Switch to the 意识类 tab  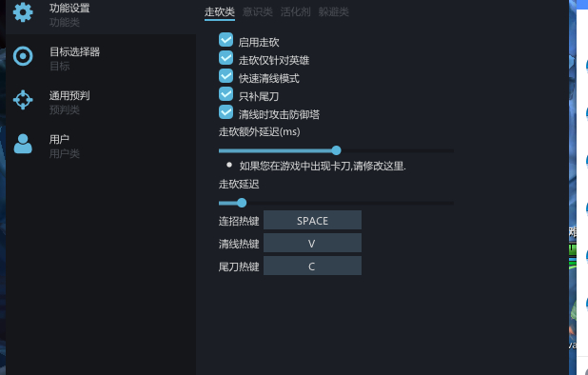[258, 12]
